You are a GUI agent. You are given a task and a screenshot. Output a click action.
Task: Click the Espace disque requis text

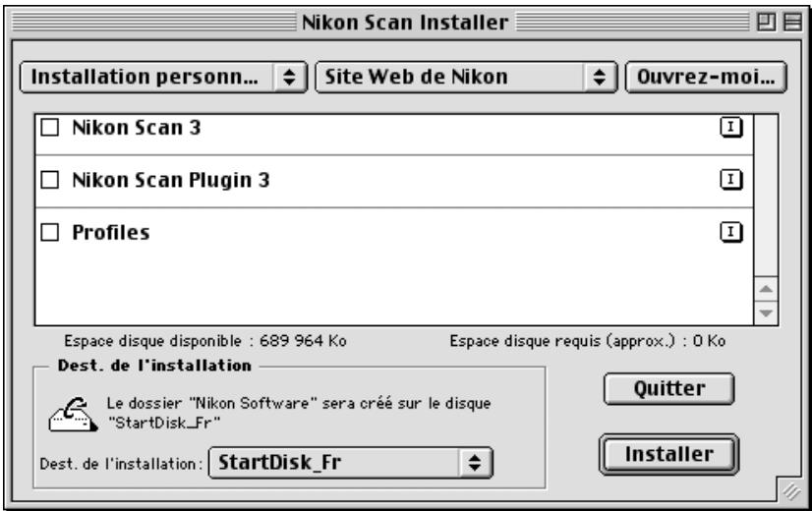pos(587,341)
